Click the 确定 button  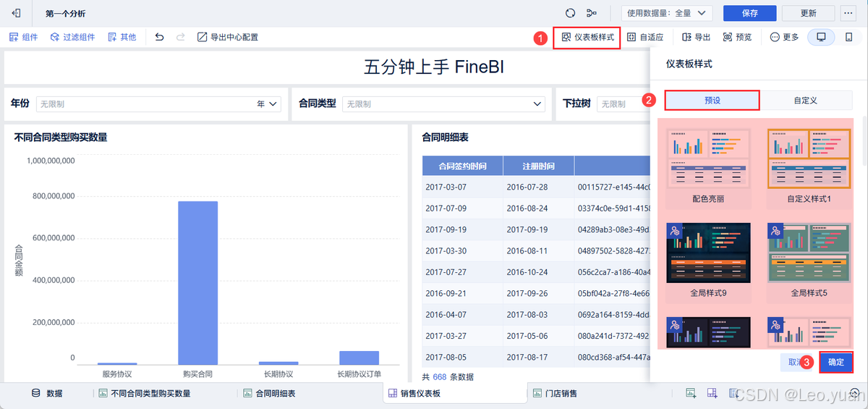point(835,362)
